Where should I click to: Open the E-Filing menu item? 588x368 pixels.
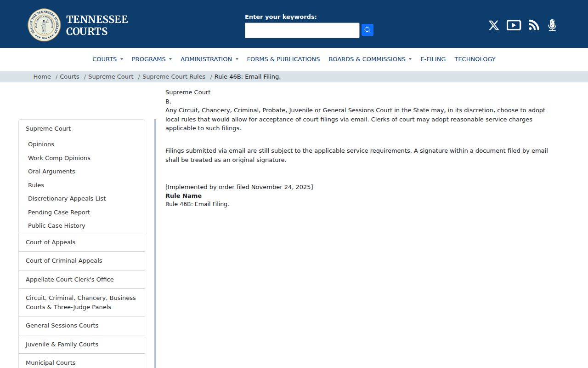(433, 59)
